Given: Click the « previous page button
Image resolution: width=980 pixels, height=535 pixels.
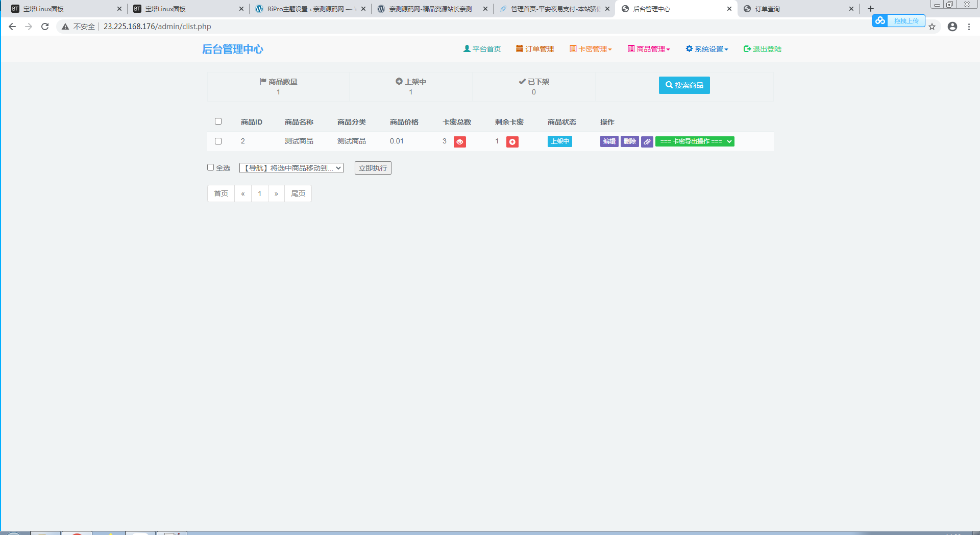Looking at the screenshot, I should pyautogui.click(x=243, y=193).
